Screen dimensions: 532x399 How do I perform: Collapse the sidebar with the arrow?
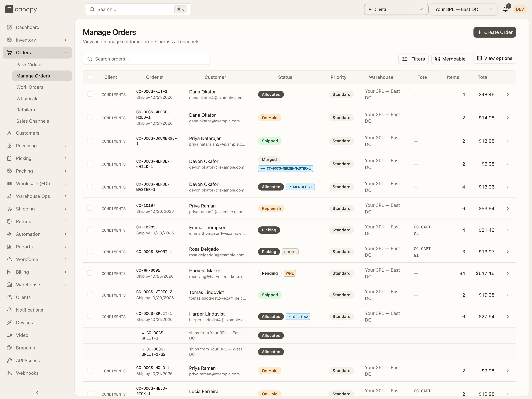pyautogui.click(x=37, y=392)
